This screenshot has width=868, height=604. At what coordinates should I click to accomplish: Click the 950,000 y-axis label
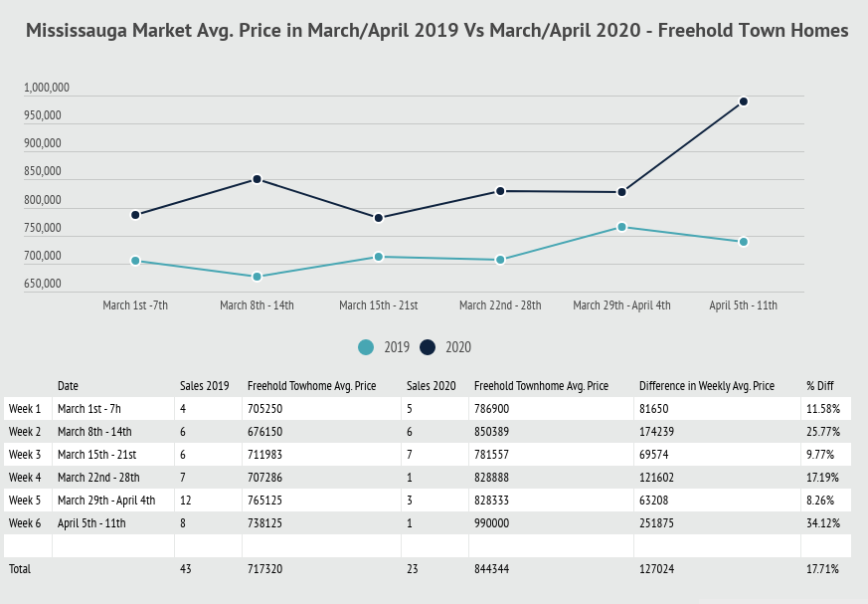[43, 115]
